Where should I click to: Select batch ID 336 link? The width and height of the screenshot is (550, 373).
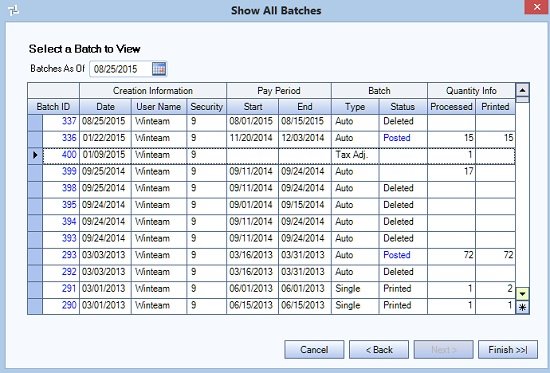(69, 138)
